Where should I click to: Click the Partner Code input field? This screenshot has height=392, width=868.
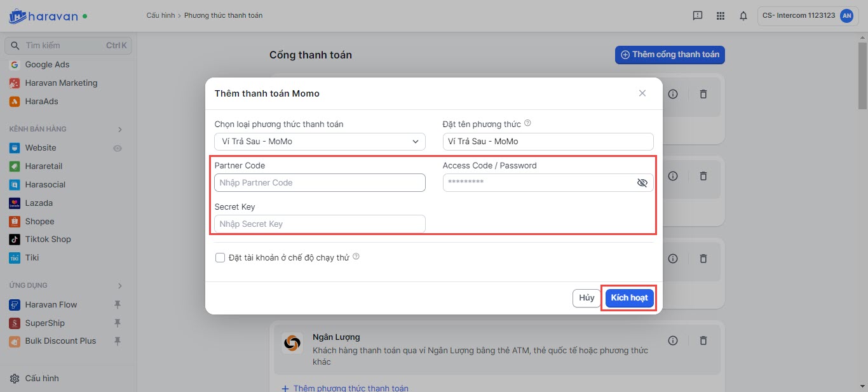(320, 183)
